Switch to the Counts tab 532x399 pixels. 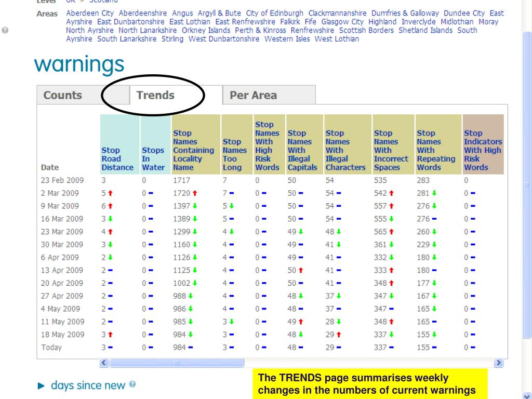[83, 95]
